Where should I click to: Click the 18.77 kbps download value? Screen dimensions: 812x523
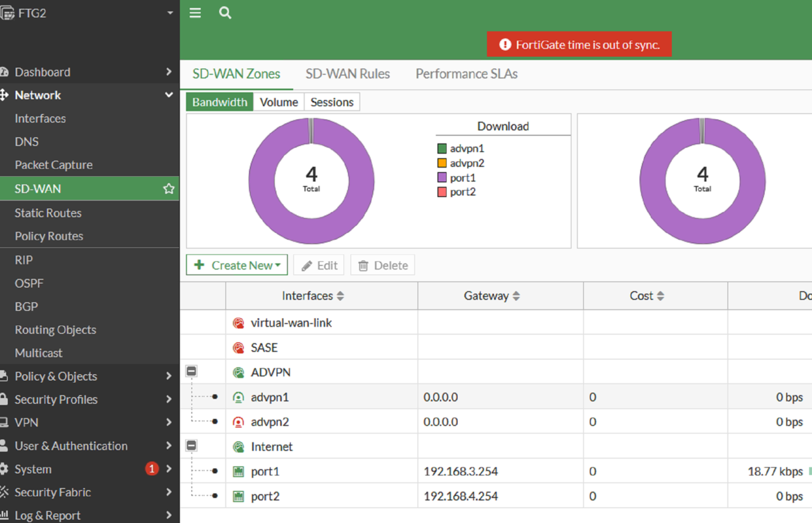[775, 471]
